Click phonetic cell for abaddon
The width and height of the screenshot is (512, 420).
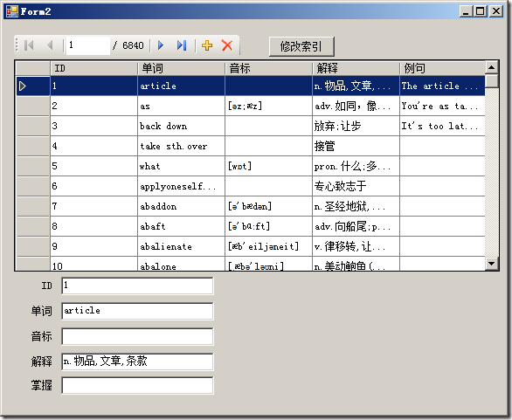click(x=268, y=206)
